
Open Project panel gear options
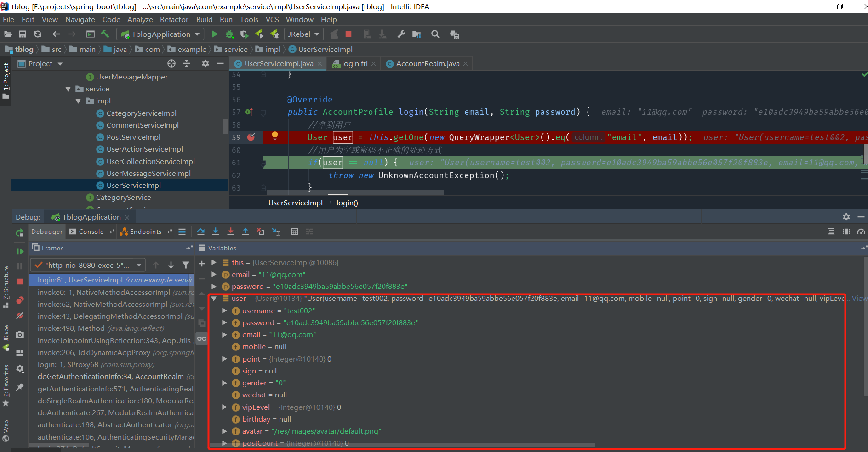tap(206, 63)
